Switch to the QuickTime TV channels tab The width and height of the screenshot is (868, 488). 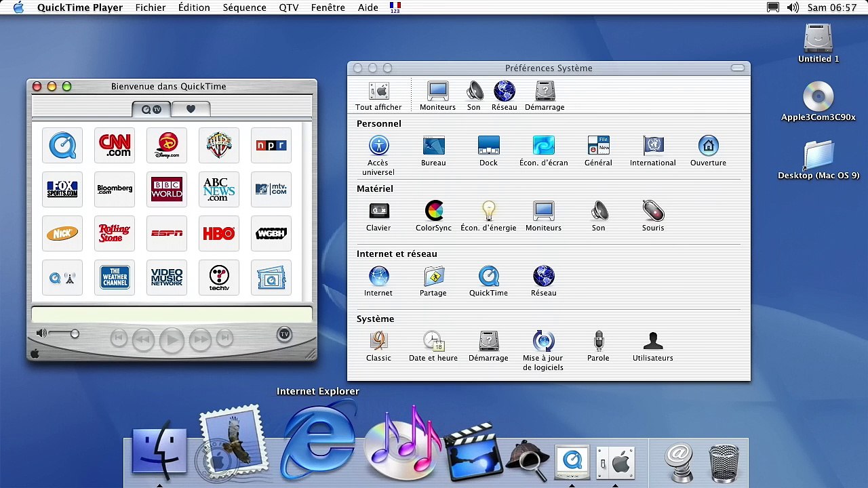(x=151, y=109)
